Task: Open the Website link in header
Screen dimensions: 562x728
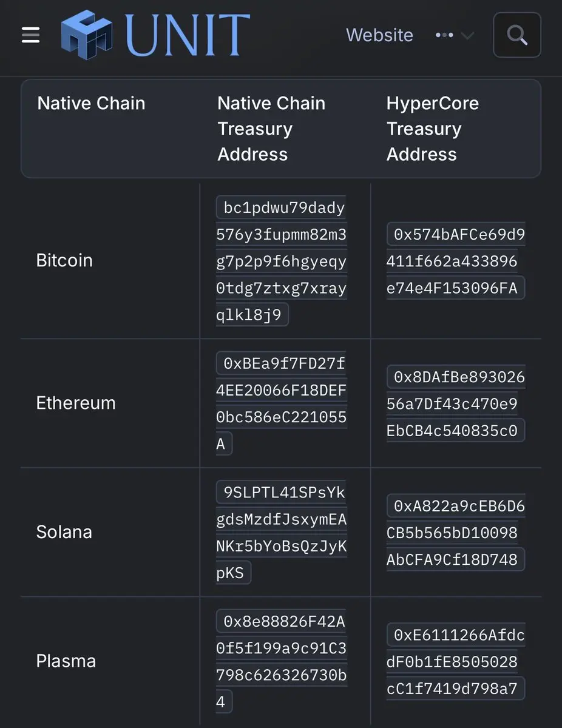Action: [379, 35]
